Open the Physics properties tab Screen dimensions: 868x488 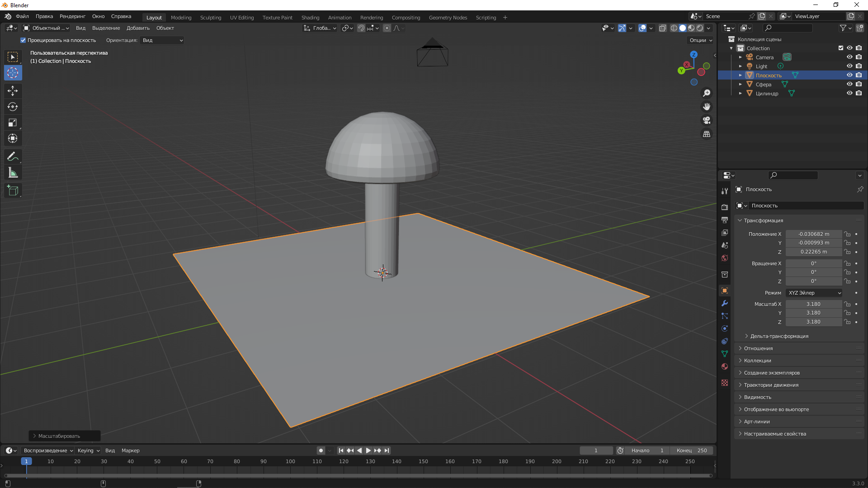point(725,328)
